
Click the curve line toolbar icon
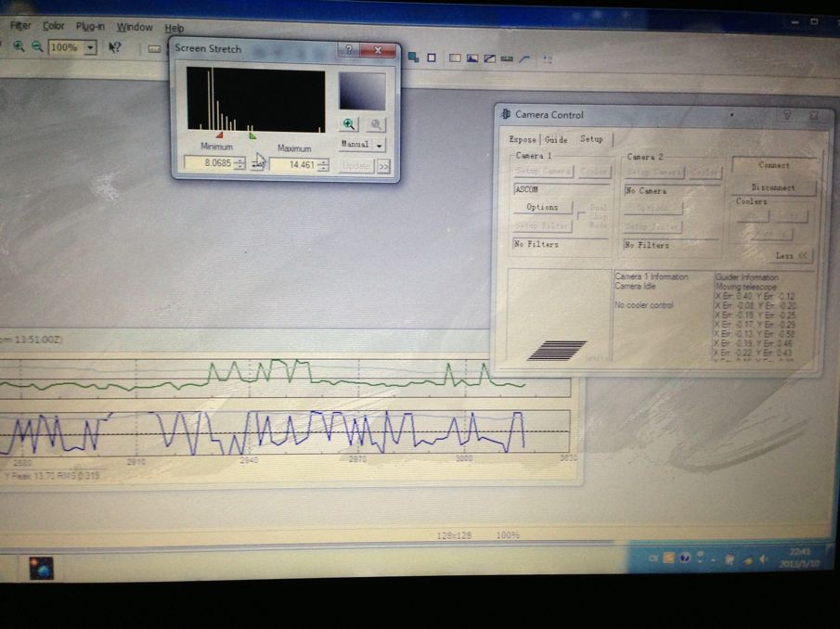tap(524, 58)
